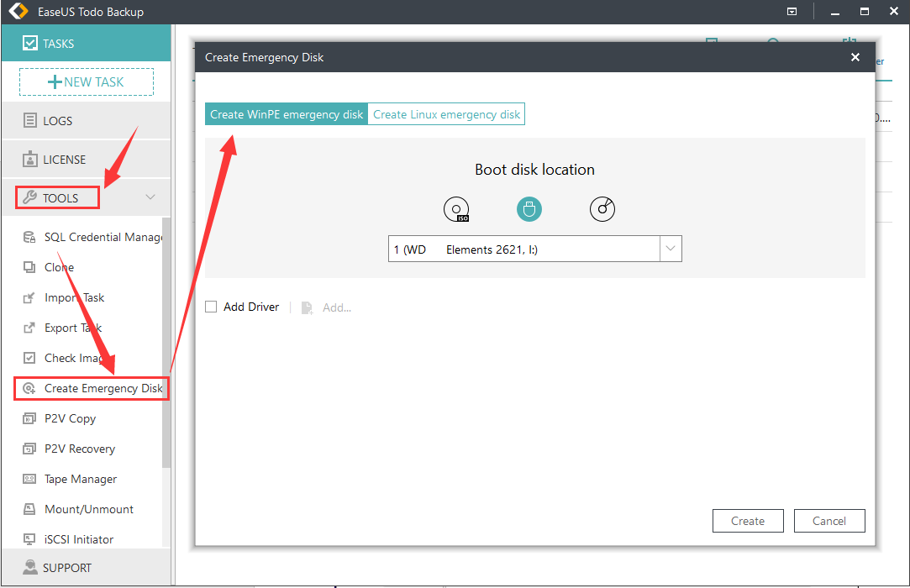Select the WD Elements 2621 drive combo box
The height and width of the screenshot is (588, 910).
point(535,249)
